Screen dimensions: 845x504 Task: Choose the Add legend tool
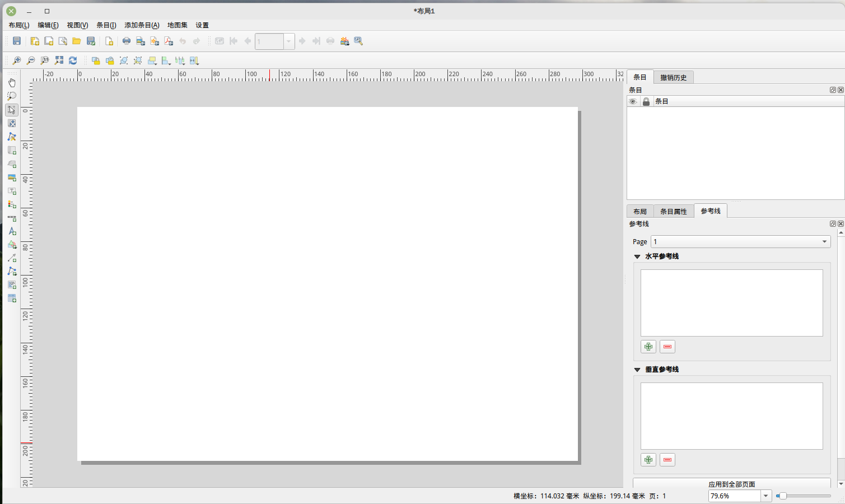pos(12,204)
